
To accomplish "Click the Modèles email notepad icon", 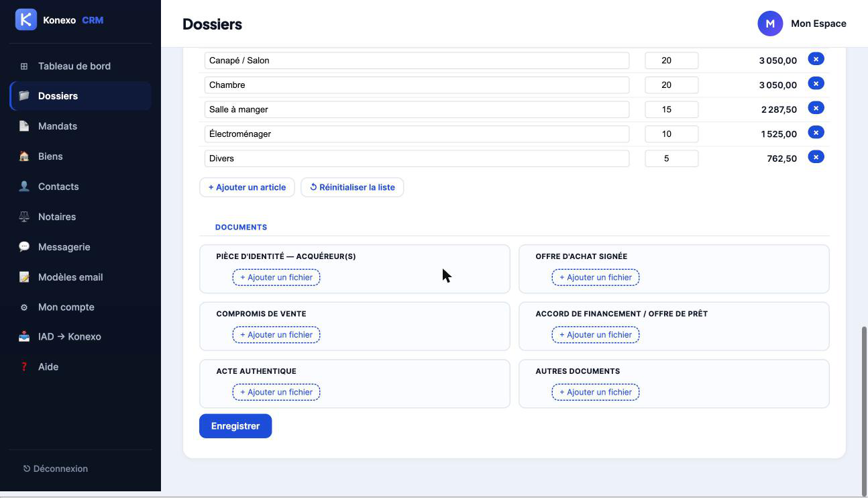I will point(24,277).
